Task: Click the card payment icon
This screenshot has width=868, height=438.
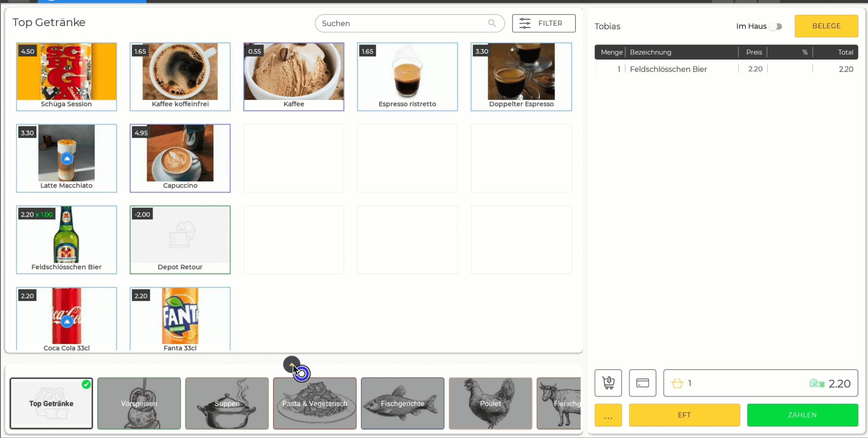Action: 642,383
